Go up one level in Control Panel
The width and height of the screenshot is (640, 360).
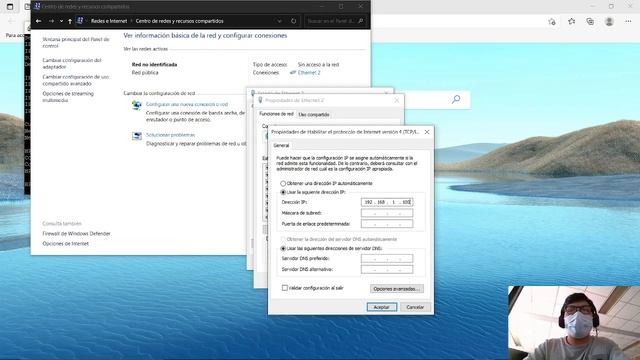coord(70,21)
